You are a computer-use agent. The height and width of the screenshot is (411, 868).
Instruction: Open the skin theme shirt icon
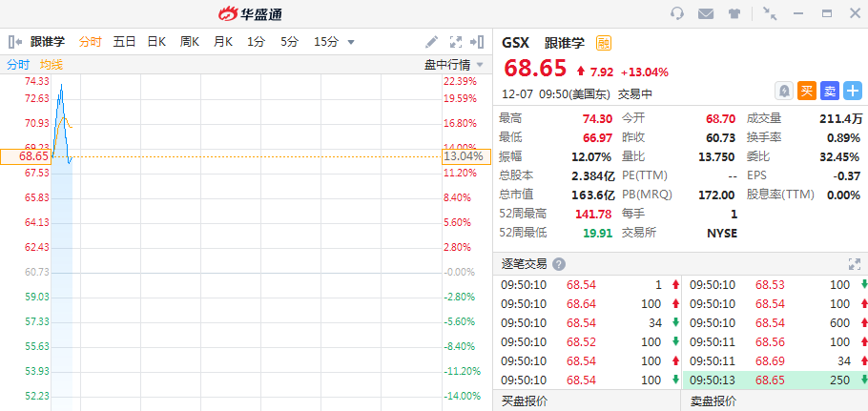(x=734, y=13)
